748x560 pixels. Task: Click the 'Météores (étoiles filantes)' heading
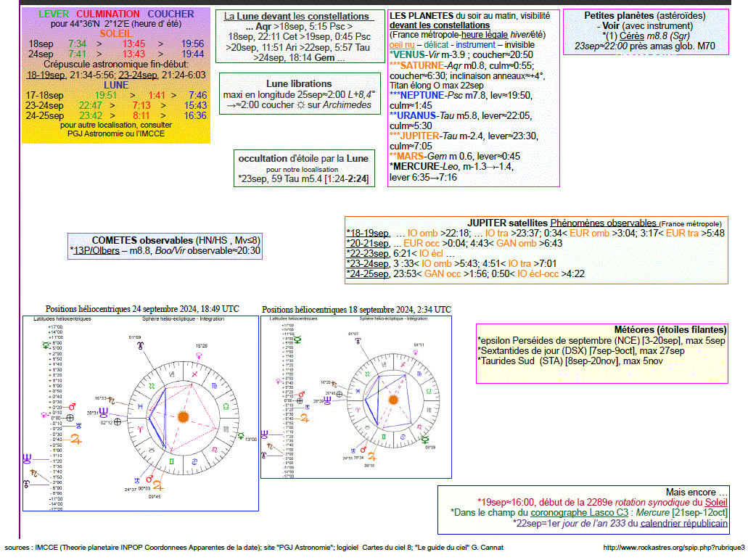pyautogui.click(x=670, y=329)
